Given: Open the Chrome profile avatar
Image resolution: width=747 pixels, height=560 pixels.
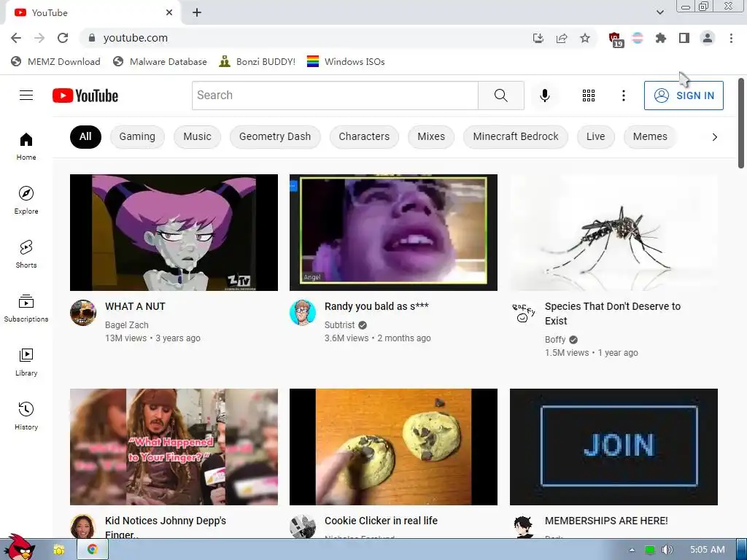Looking at the screenshot, I should [x=708, y=38].
